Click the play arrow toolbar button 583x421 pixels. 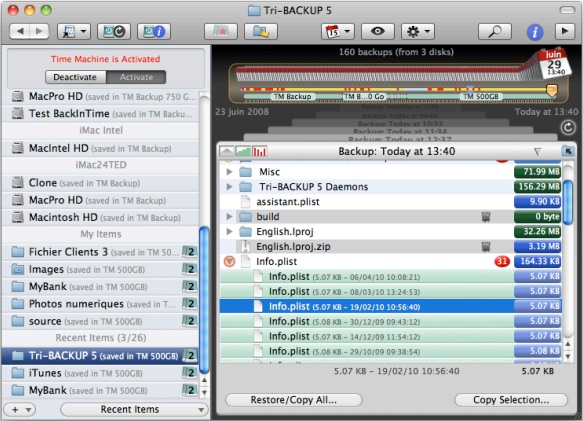tap(565, 31)
